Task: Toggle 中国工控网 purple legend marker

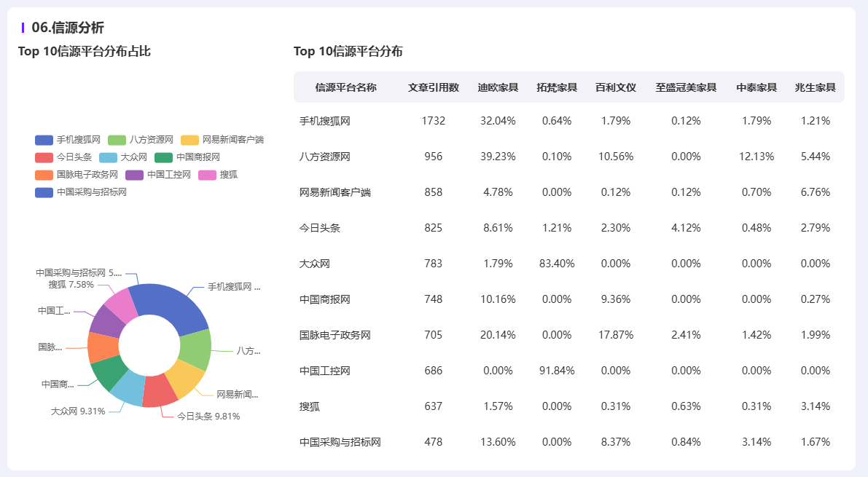Action: [x=135, y=175]
